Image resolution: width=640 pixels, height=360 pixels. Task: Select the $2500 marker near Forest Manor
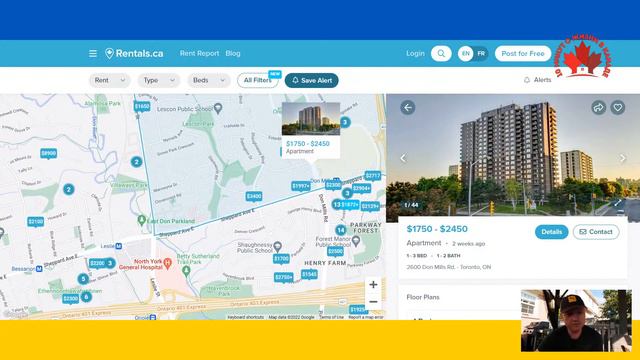(335, 251)
